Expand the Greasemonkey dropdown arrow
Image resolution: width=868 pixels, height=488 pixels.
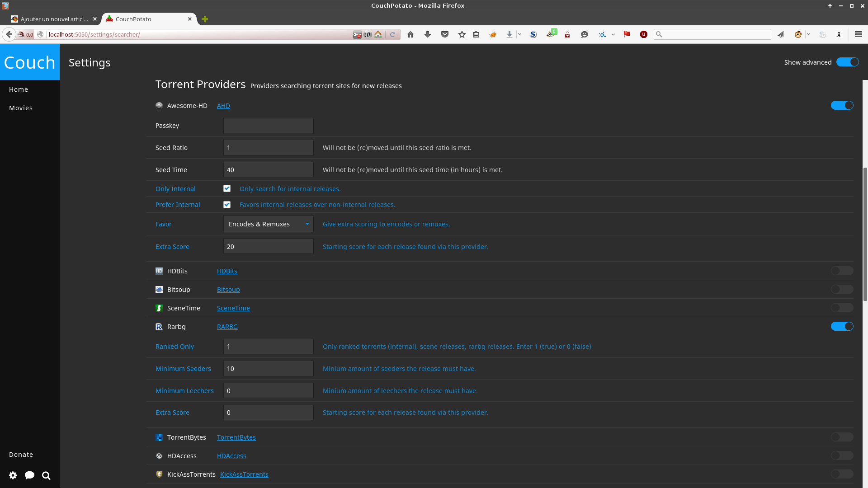(808, 34)
